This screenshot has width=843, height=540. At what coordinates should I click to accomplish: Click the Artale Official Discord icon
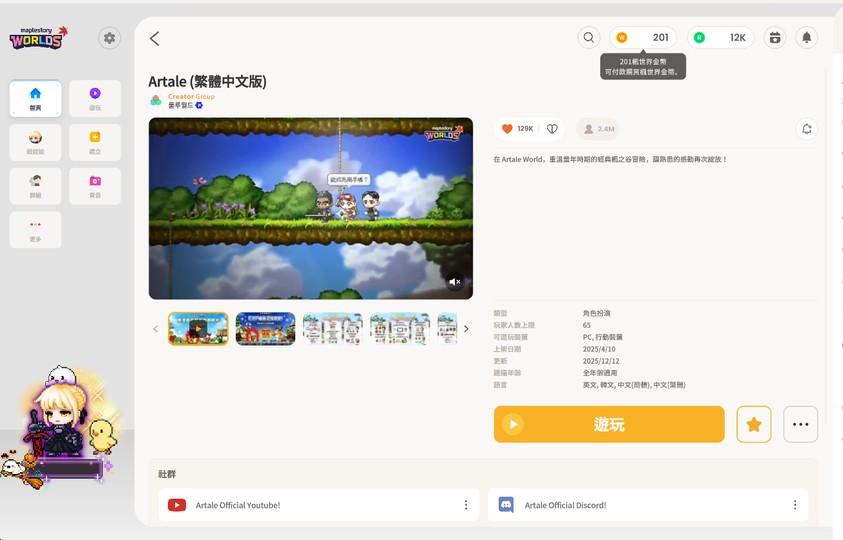coord(506,505)
